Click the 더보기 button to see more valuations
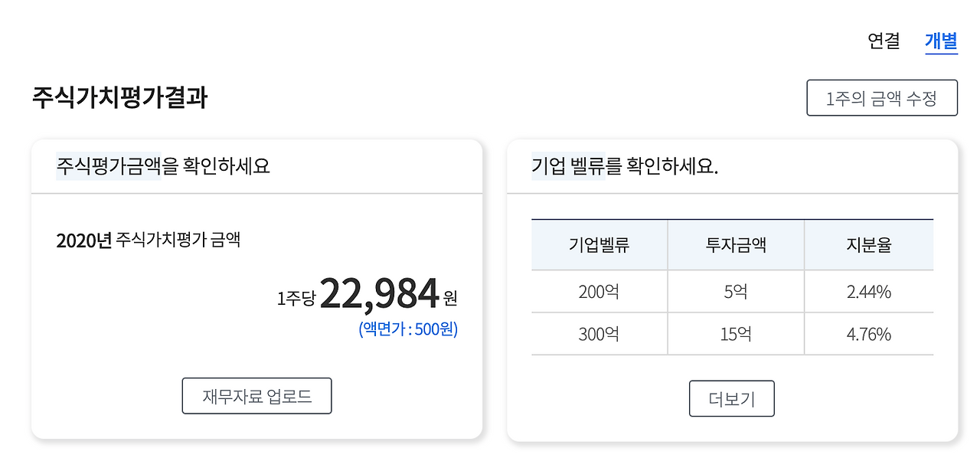 pos(731,398)
